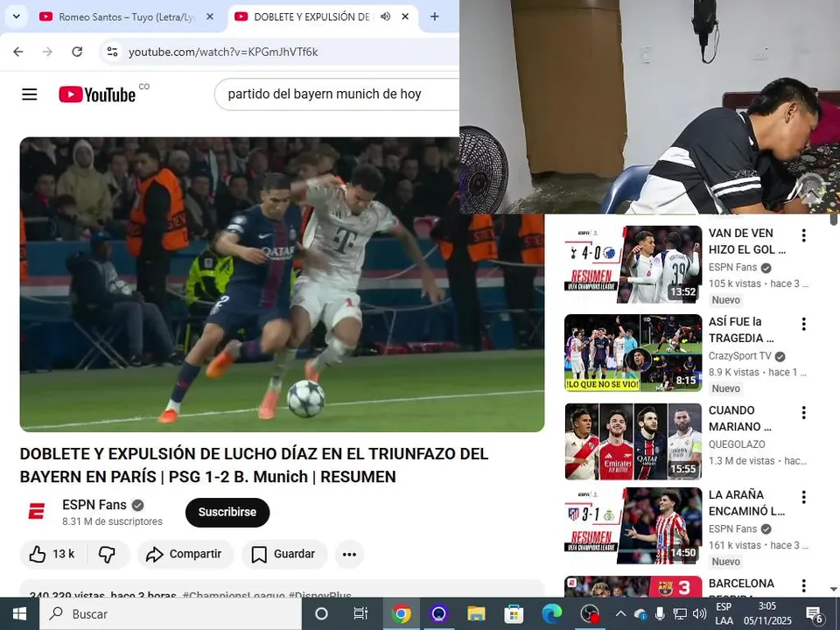Open the ¡LO QUE NO SE VIO! thumbnail
Viewport: 840px width, 630px height.
(x=633, y=353)
